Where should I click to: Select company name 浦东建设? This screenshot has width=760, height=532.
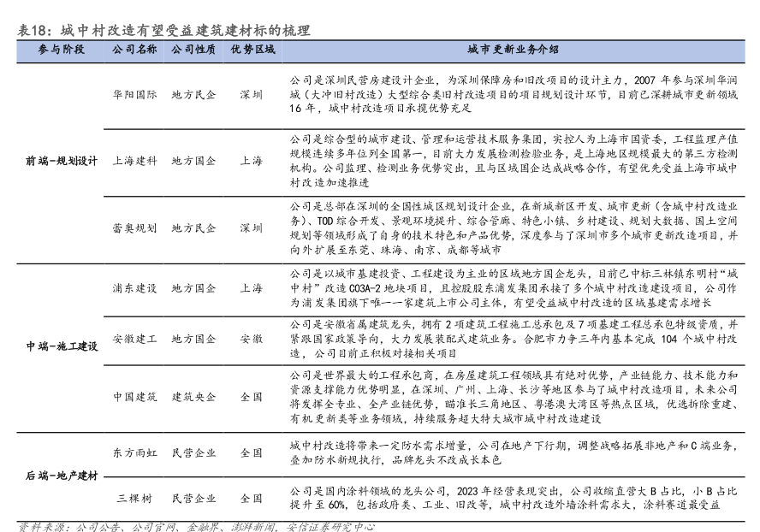click(x=134, y=288)
